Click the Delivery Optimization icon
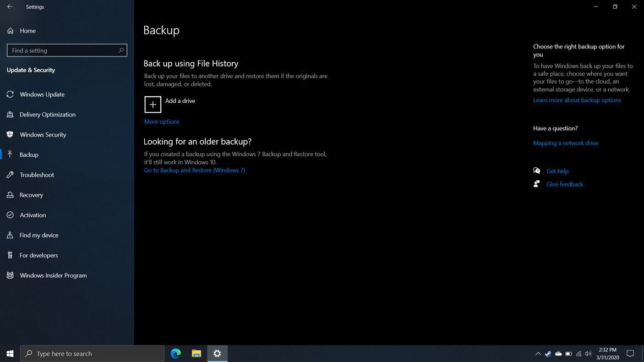The image size is (644, 362). pyautogui.click(x=10, y=114)
